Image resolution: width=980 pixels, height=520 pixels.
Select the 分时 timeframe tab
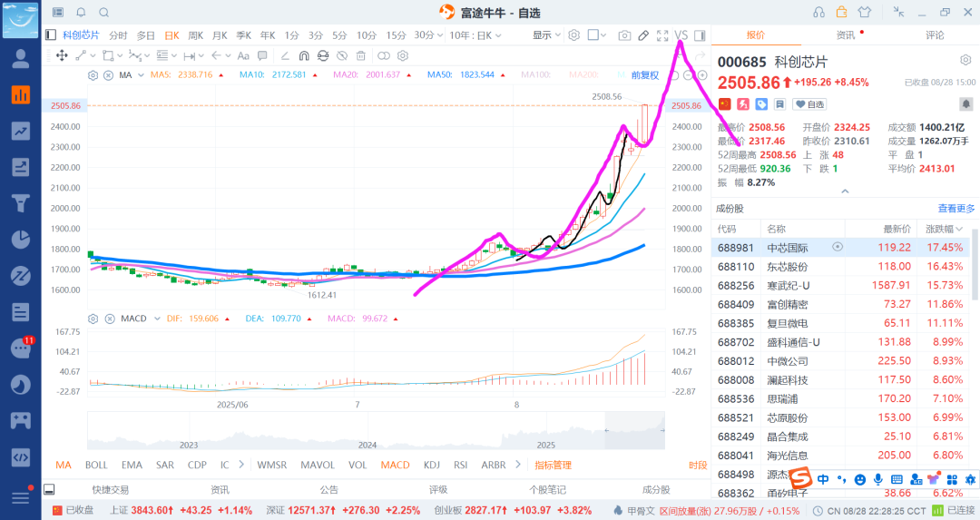pyautogui.click(x=118, y=35)
